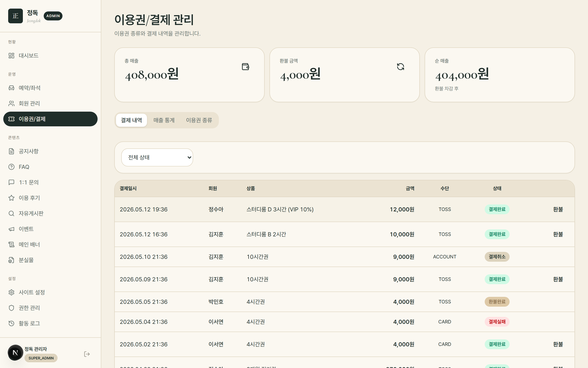Click the refresh icon in 환불 금액 card
The width and height of the screenshot is (588, 368).
coord(400,67)
